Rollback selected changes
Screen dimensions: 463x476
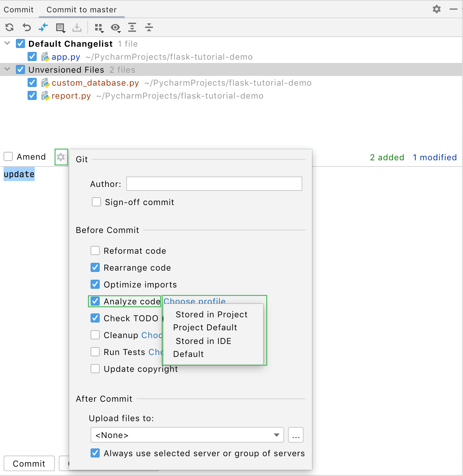(x=27, y=28)
